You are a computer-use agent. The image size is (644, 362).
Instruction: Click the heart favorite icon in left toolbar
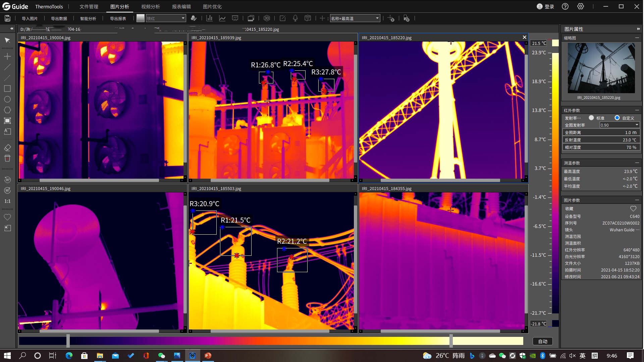coord(7,217)
